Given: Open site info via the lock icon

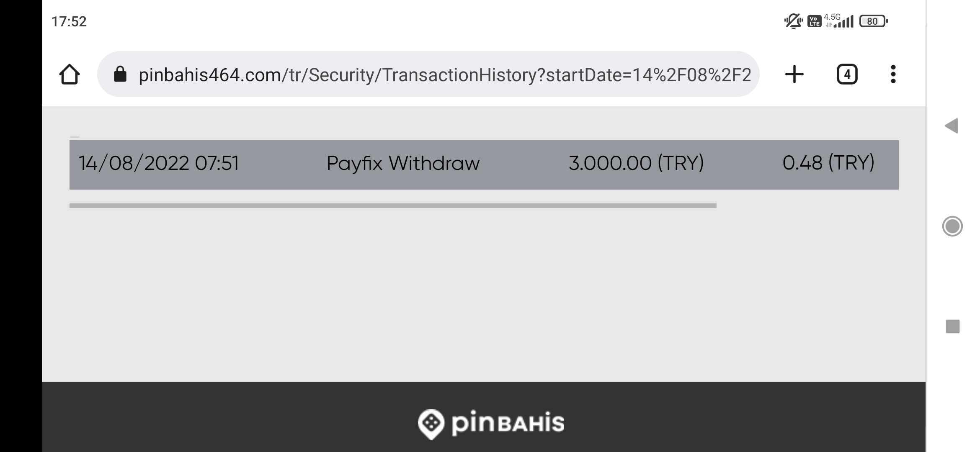Looking at the screenshot, I should click(120, 74).
